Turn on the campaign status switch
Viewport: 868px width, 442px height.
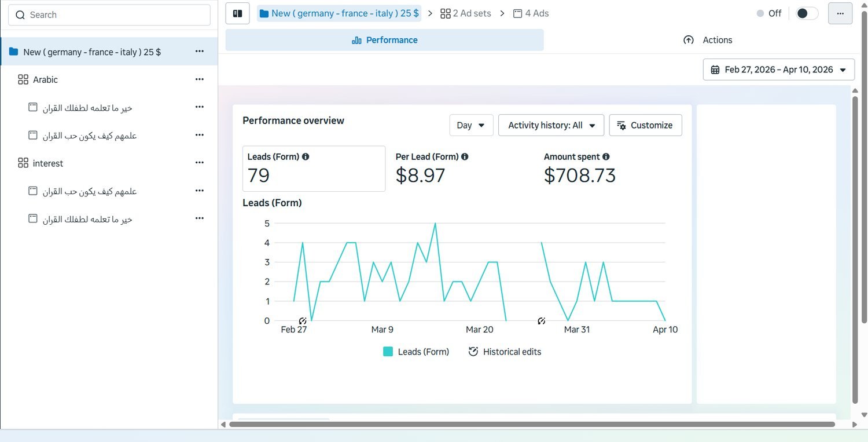pos(807,13)
